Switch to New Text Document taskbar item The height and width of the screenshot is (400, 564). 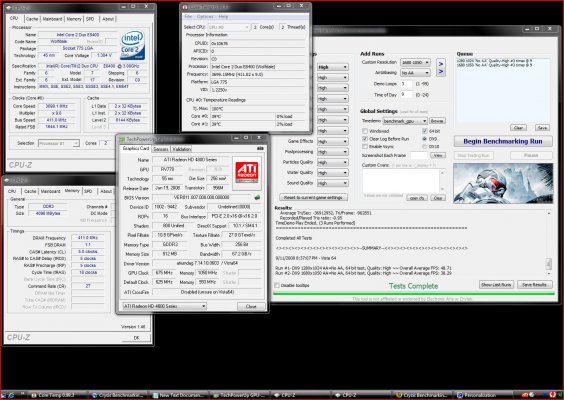pyautogui.click(x=179, y=395)
